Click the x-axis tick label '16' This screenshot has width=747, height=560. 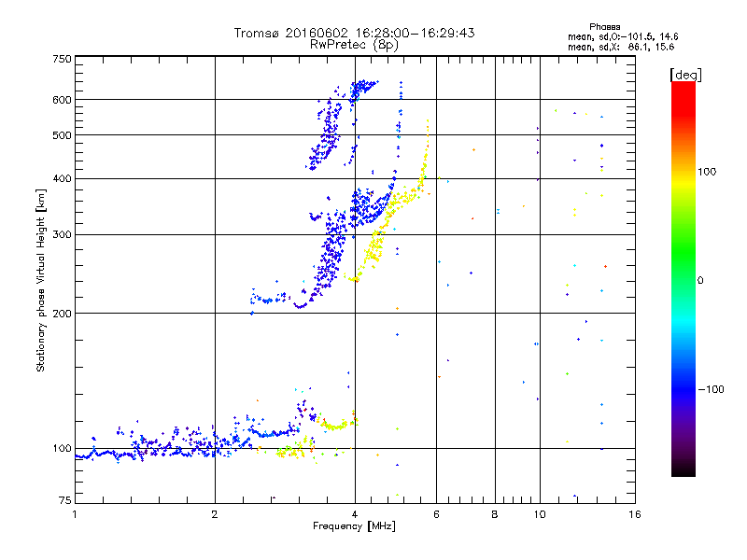pos(635,514)
